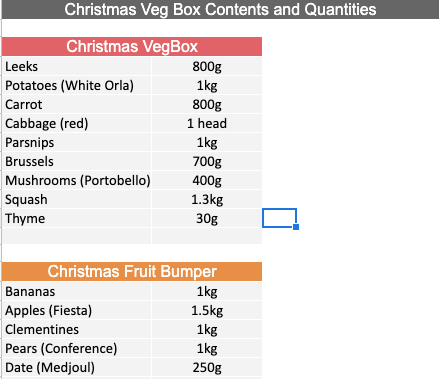The width and height of the screenshot is (440, 379).
Task: Click the Brussels cell
Action: pyautogui.click(x=77, y=161)
